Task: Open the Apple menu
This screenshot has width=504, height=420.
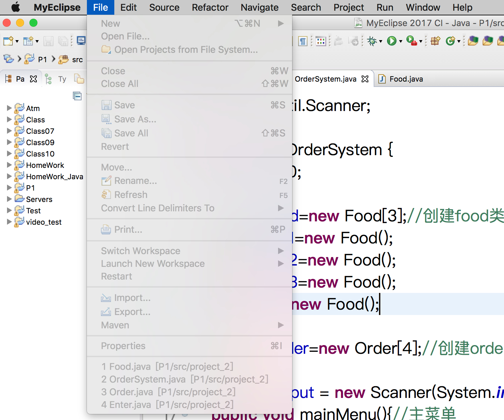Action: pos(16,7)
